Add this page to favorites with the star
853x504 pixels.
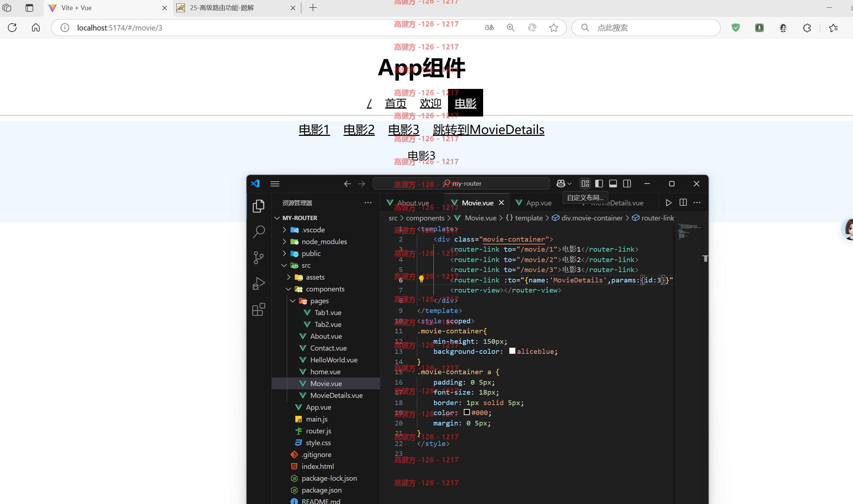click(554, 28)
